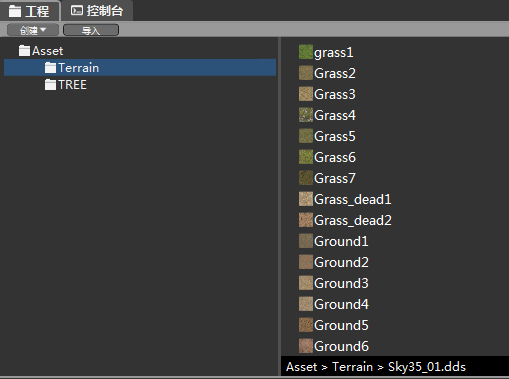509x379 pixels.
Task: Click Terrain in the breadcrumb path
Action: [x=352, y=367]
